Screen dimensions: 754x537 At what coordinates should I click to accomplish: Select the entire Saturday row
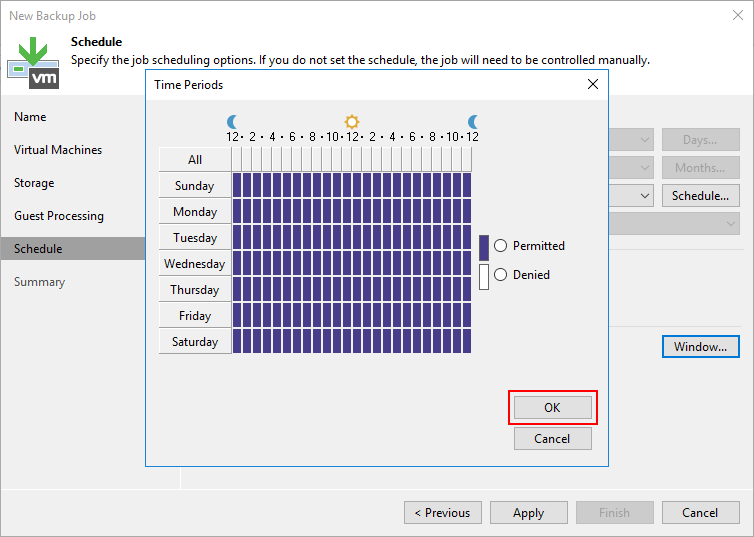click(195, 342)
